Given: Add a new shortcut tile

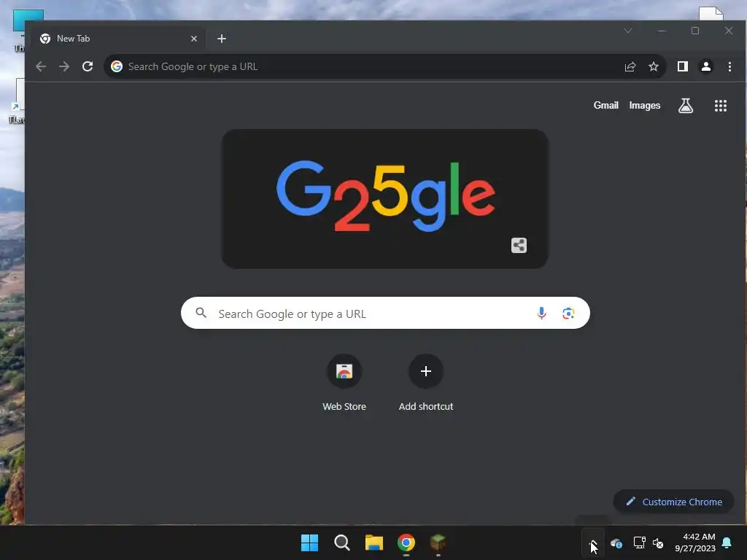Looking at the screenshot, I should click(x=426, y=384).
